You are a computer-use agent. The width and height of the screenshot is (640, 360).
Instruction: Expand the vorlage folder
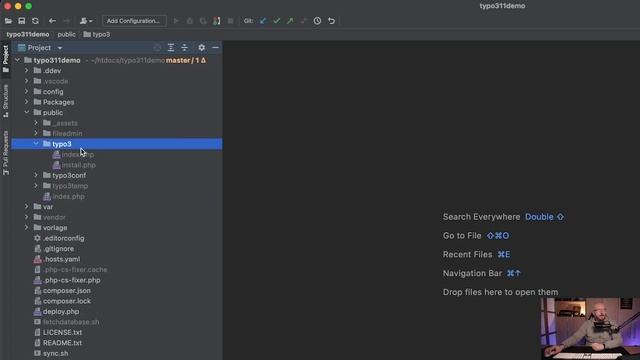tap(27, 227)
